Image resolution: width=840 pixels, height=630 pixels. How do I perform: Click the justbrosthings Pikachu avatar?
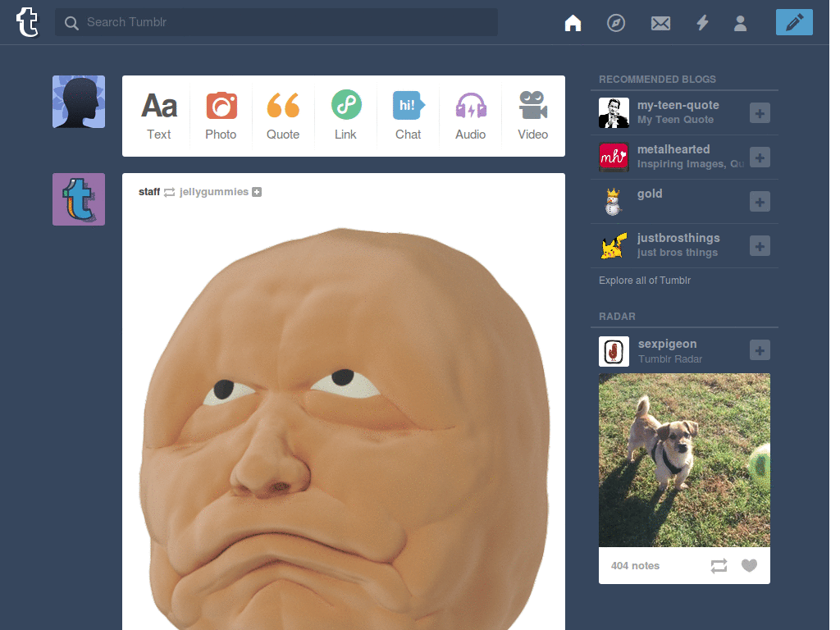614,246
